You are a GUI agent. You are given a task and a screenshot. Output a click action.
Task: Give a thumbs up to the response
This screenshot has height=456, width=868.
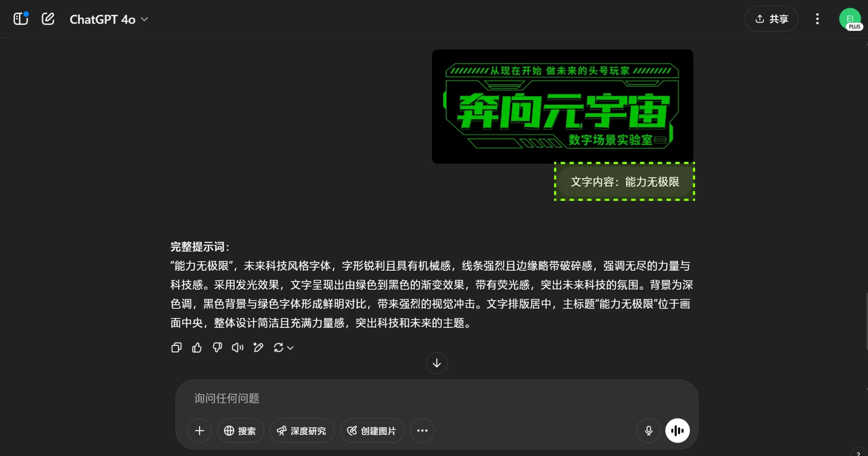pos(197,347)
